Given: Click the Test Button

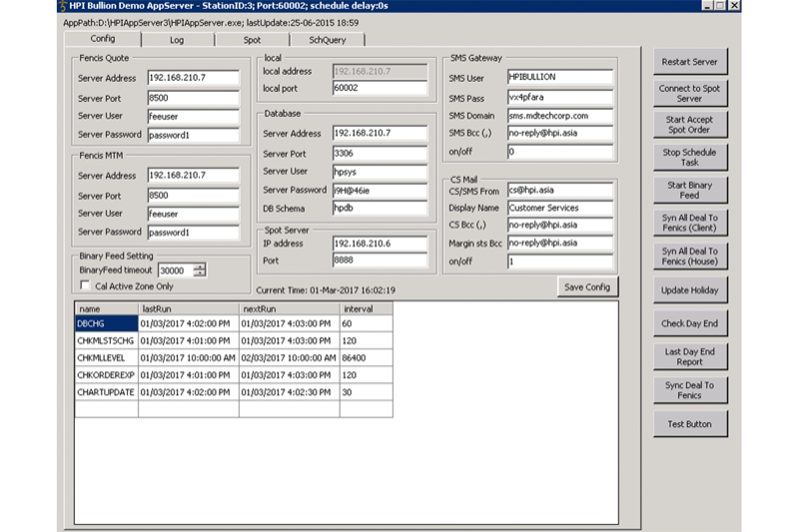Looking at the screenshot, I should (x=690, y=424).
